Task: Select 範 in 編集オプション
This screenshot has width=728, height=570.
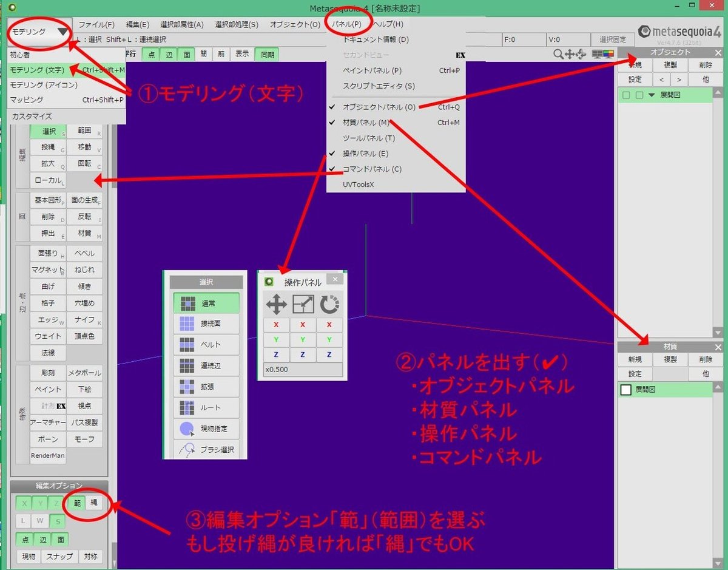Action: (x=76, y=503)
